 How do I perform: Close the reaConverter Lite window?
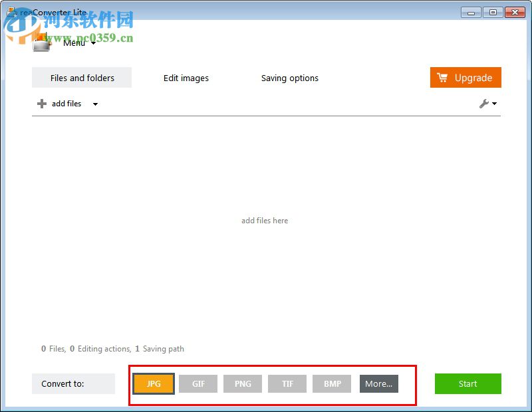pos(515,13)
